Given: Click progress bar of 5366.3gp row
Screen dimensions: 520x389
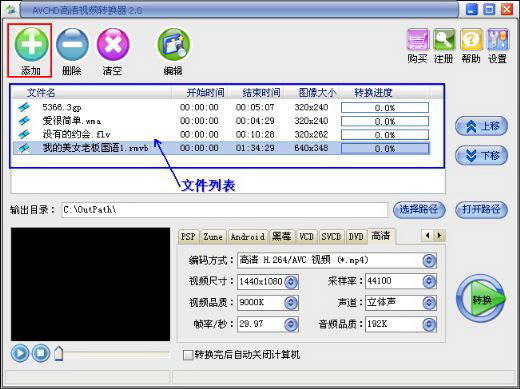Looking at the screenshot, I should click(385, 108).
